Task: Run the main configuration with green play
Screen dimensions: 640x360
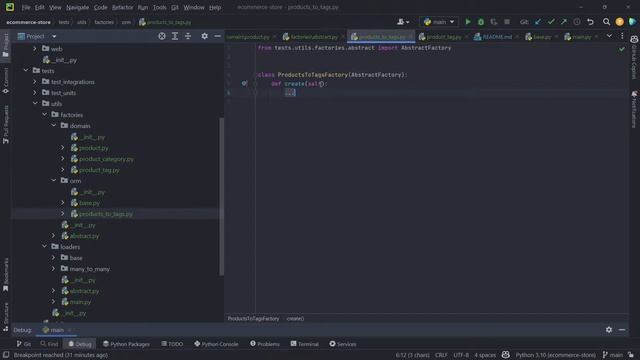Action: (x=468, y=22)
